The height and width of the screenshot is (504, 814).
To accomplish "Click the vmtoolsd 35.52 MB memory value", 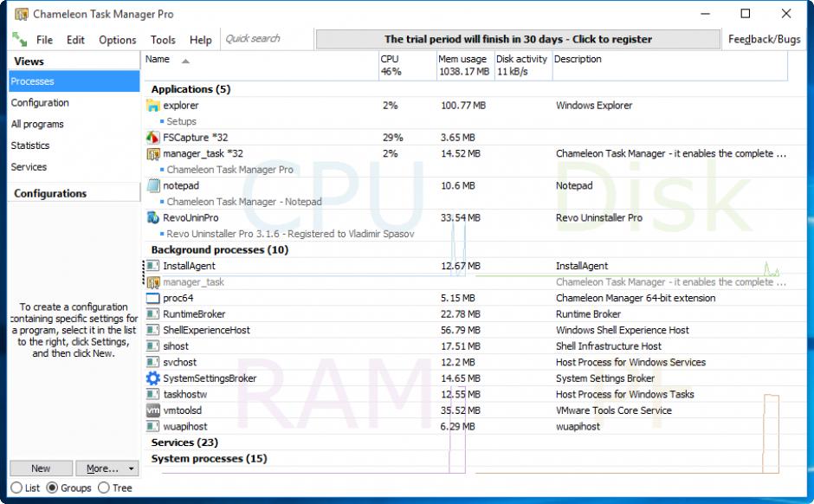I will [461, 410].
